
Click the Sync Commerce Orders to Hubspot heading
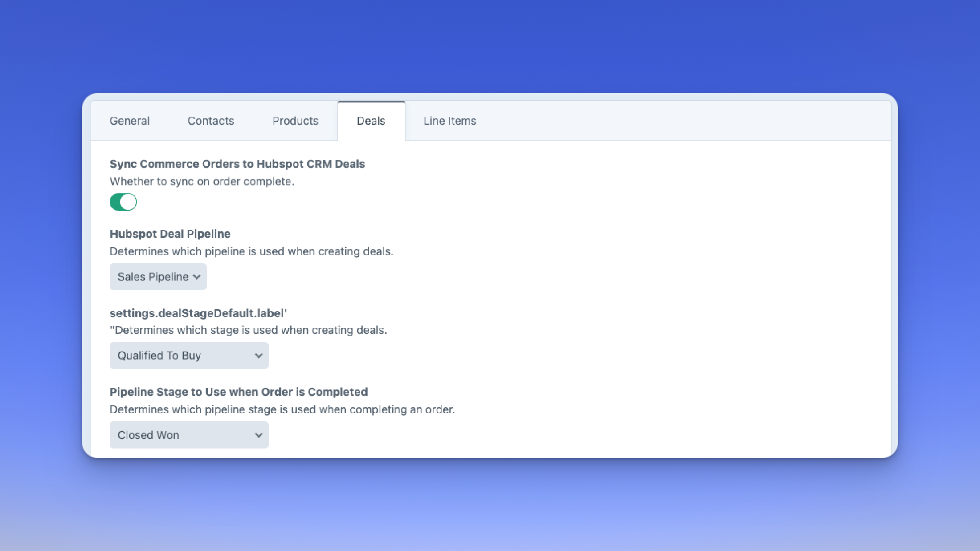click(237, 164)
